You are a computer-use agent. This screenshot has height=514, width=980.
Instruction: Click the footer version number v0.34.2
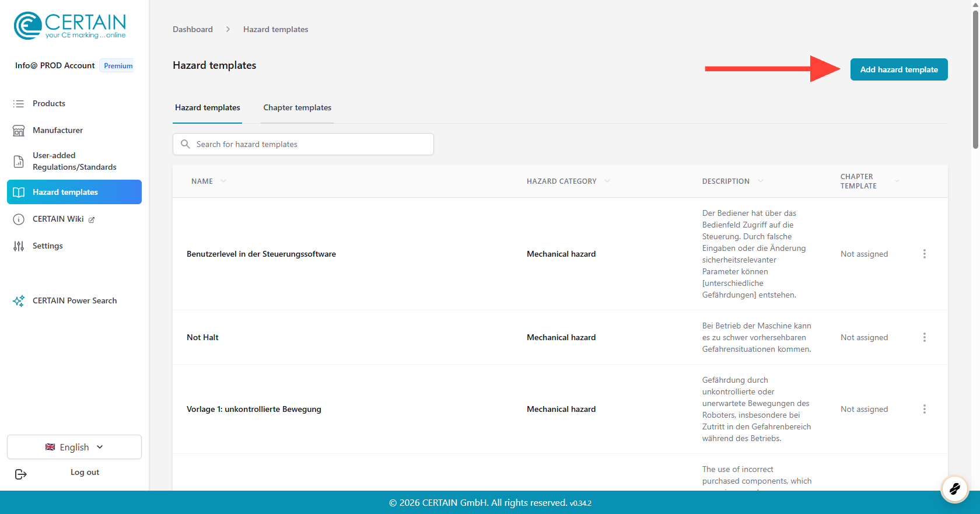(x=580, y=503)
